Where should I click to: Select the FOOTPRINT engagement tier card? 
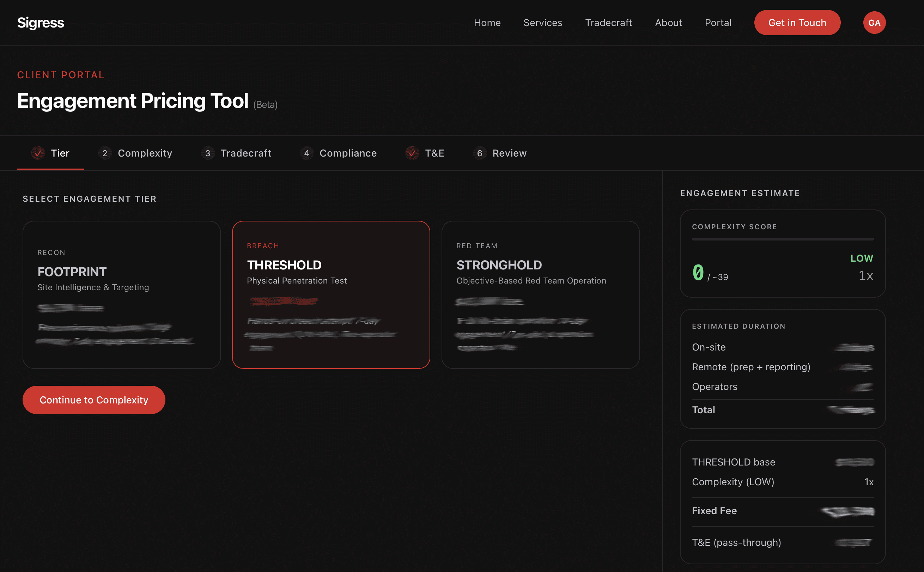[x=122, y=294]
